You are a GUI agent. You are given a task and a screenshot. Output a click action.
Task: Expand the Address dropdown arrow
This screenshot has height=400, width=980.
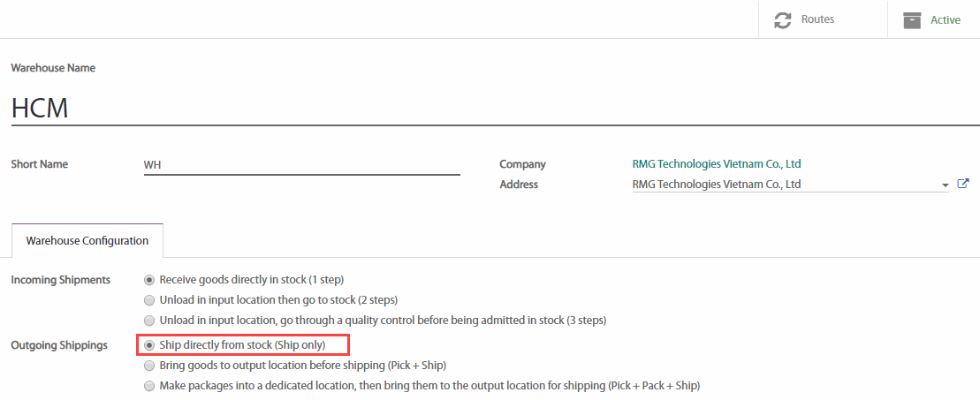(945, 185)
